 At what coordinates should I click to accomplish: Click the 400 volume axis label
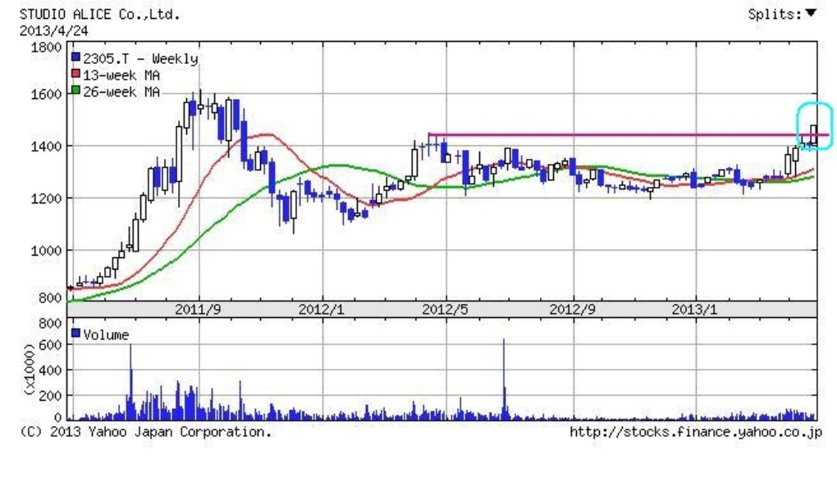[50, 370]
